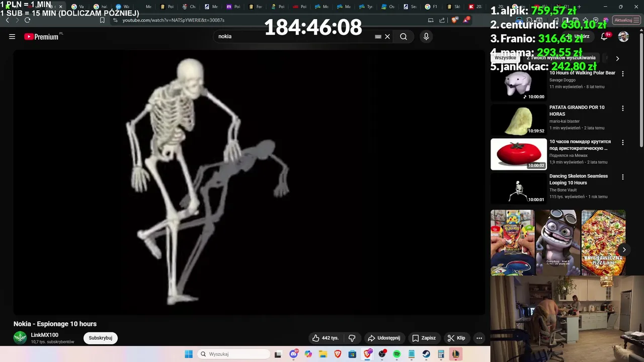Image resolution: width=644 pixels, height=362 pixels.
Task: Open YouTube notifications bell
Action: point(604,36)
